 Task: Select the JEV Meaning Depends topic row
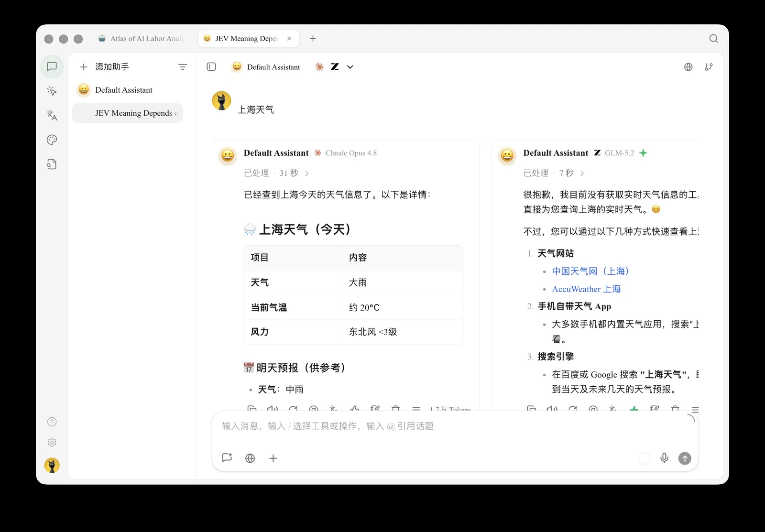[128, 113]
